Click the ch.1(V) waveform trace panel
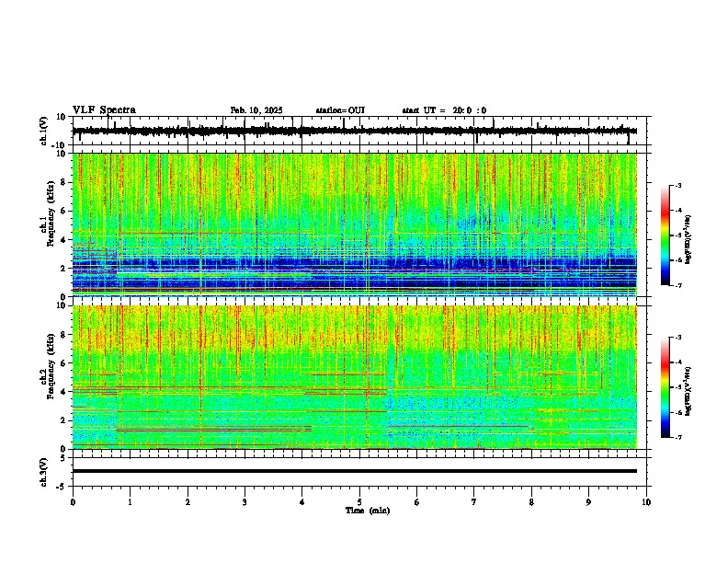This screenshot has height=563, width=728. point(359,131)
